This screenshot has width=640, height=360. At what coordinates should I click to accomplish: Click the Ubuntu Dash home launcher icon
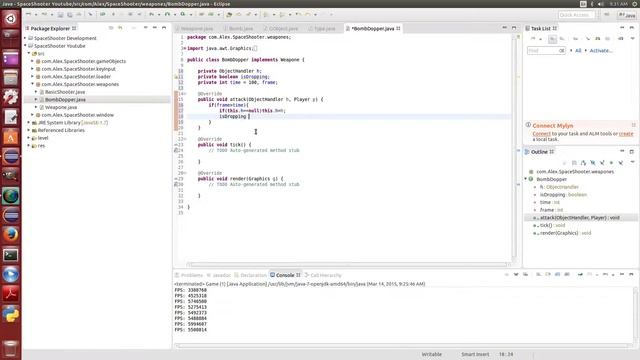point(11,18)
